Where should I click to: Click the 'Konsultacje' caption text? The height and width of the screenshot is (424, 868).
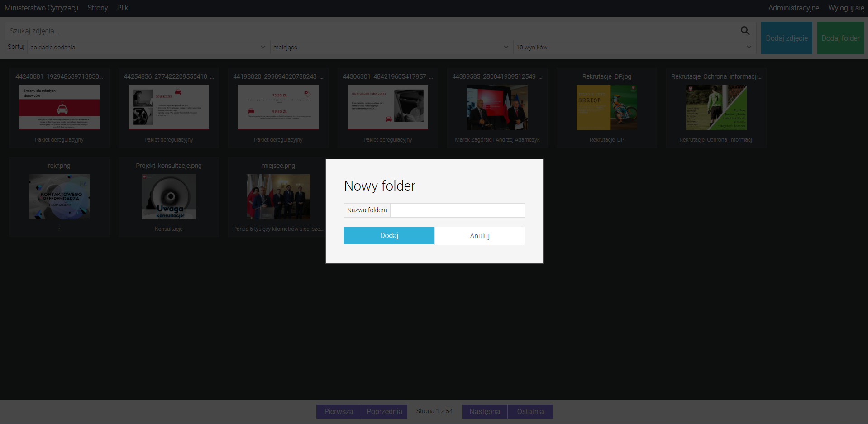point(169,229)
